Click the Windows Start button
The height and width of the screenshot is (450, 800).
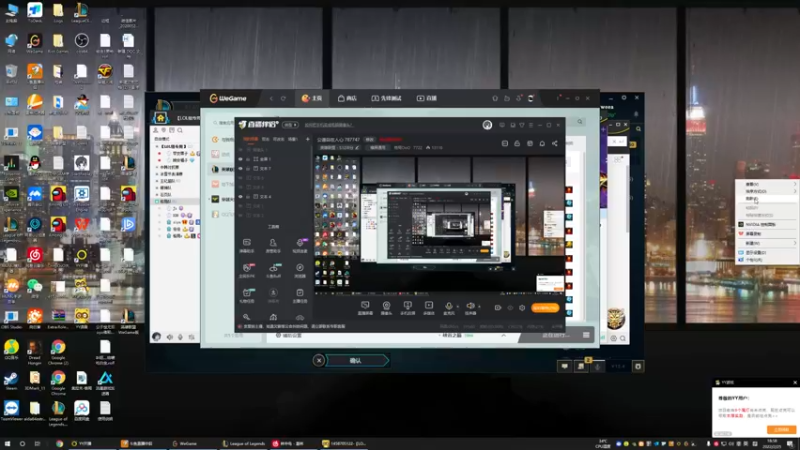coord(7,444)
